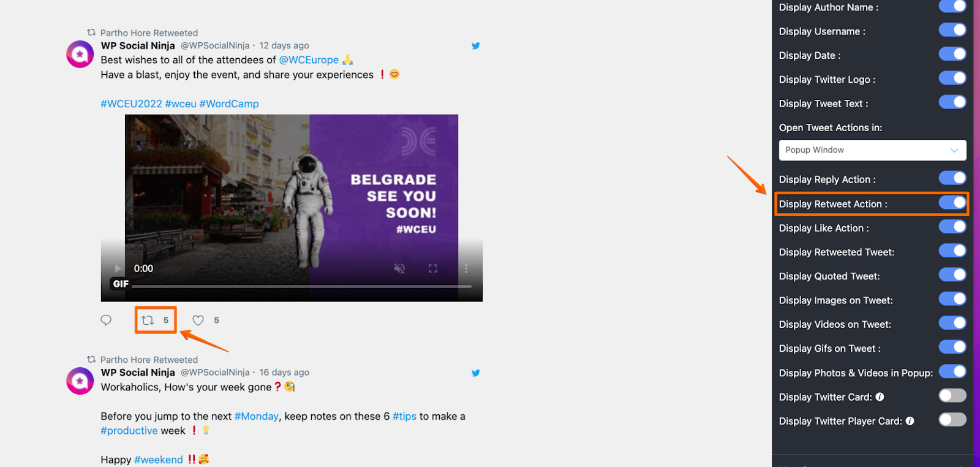980x467 pixels.
Task: Click the retweet icon under the WCEurope tweet
Action: click(148, 320)
